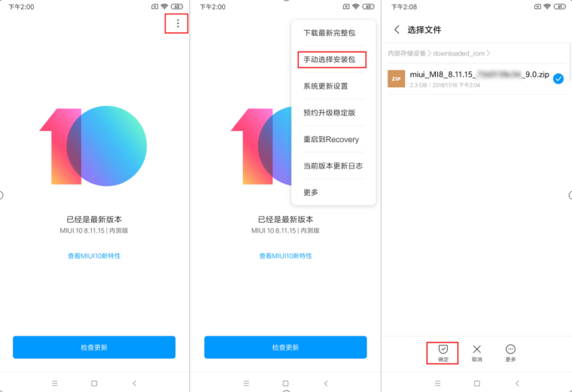
Task: Tap the back arrow beside 选择文件
Action: pyautogui.click(x=397, y=30)
